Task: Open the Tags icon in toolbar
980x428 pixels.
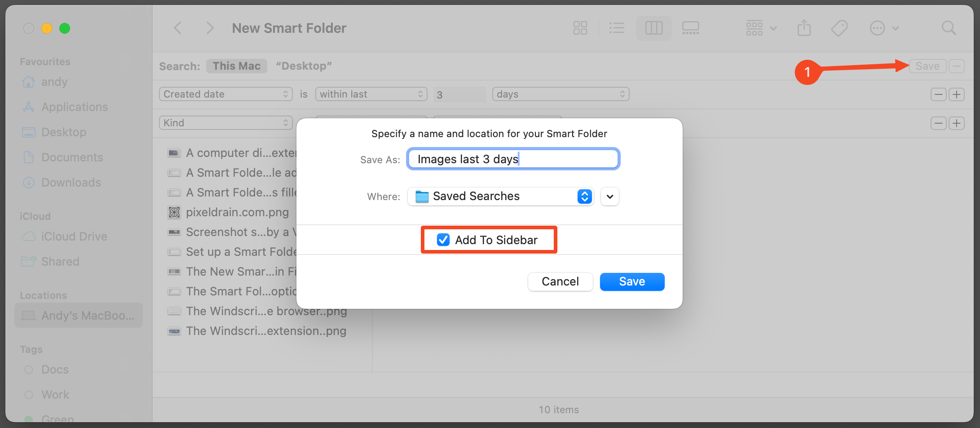Action: (x=839, y=28)
